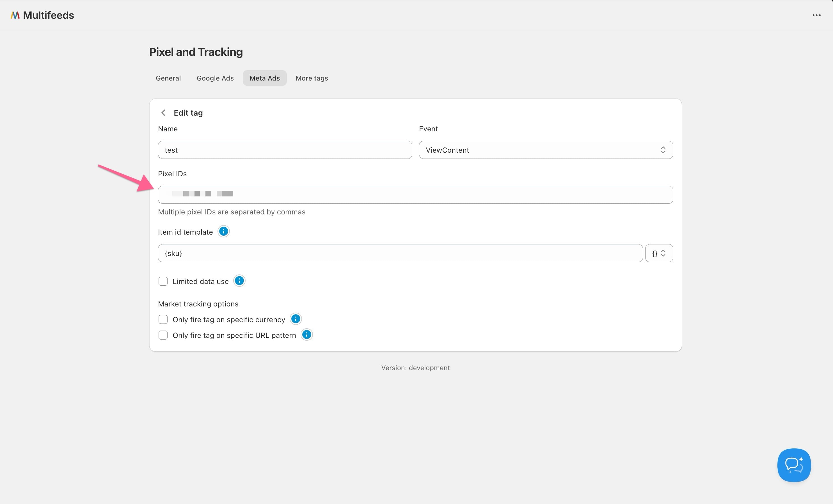
Task: Show info for Limited data use
Action: tap(239, 281)
